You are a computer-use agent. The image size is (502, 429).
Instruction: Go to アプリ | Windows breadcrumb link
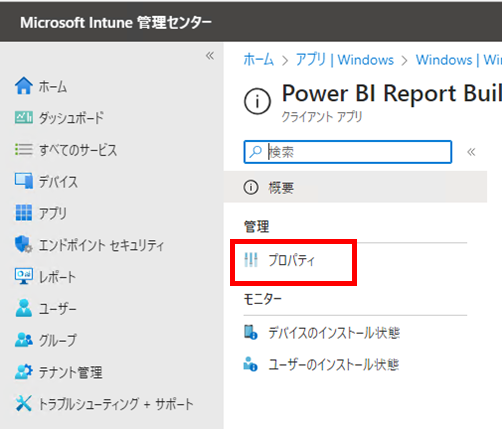point(345,60)
